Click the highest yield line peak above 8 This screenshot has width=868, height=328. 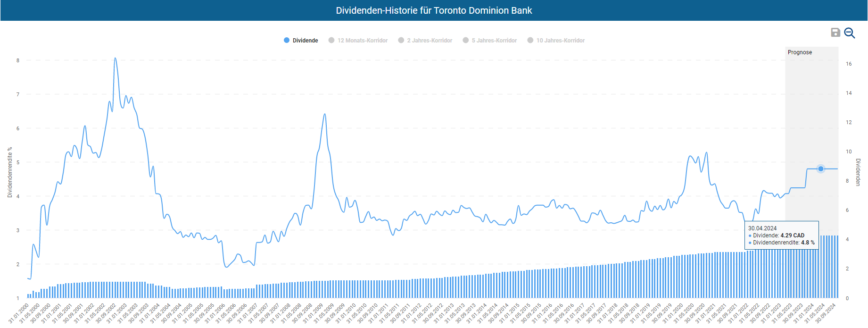click(x=115, y=59)
